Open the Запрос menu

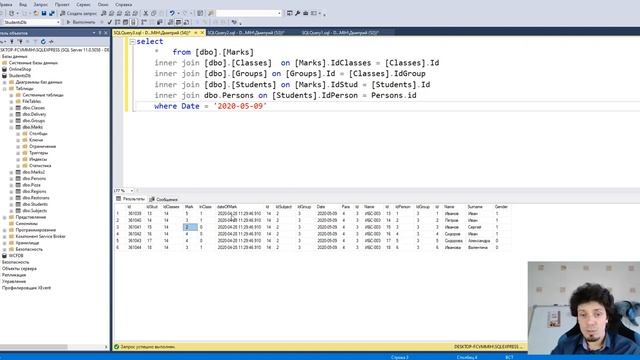(40, 4)
